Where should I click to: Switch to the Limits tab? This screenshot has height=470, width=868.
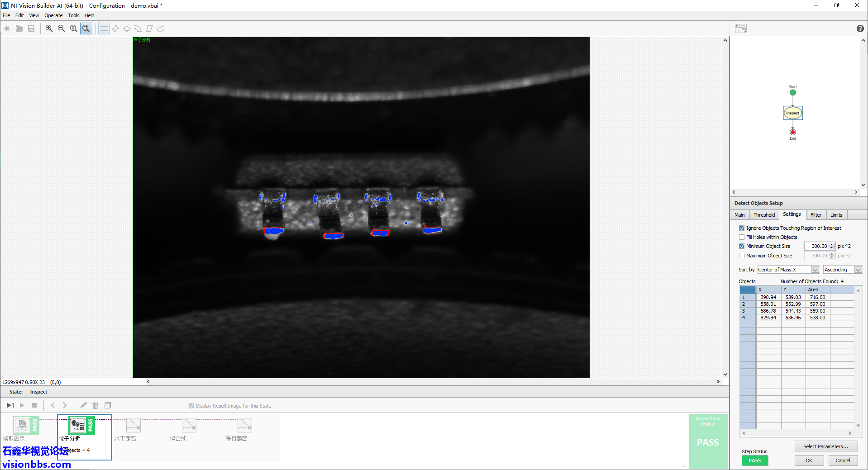[836, 214]
